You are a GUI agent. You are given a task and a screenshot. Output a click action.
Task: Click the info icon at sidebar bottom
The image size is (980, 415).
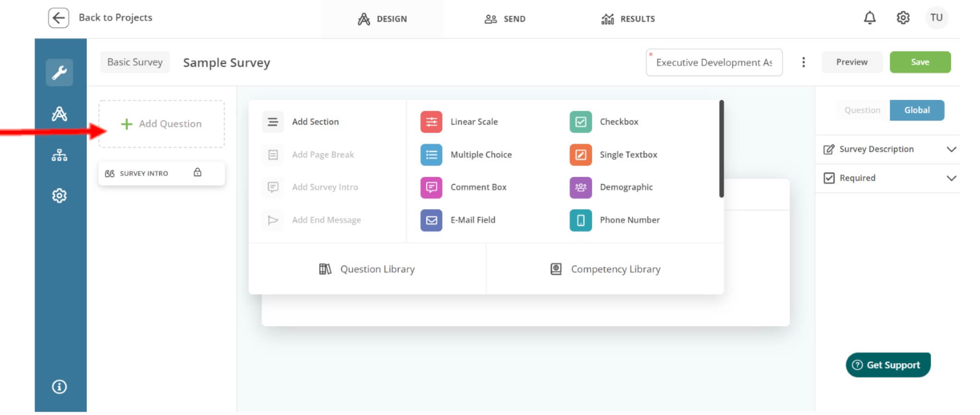pos(60,387)
